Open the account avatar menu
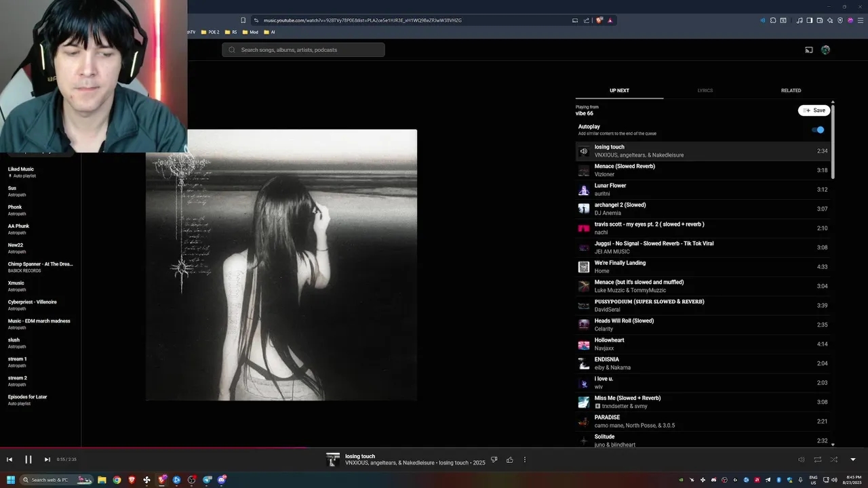The height and width of the screenshot is (488, 868). (x=825, y=49)
